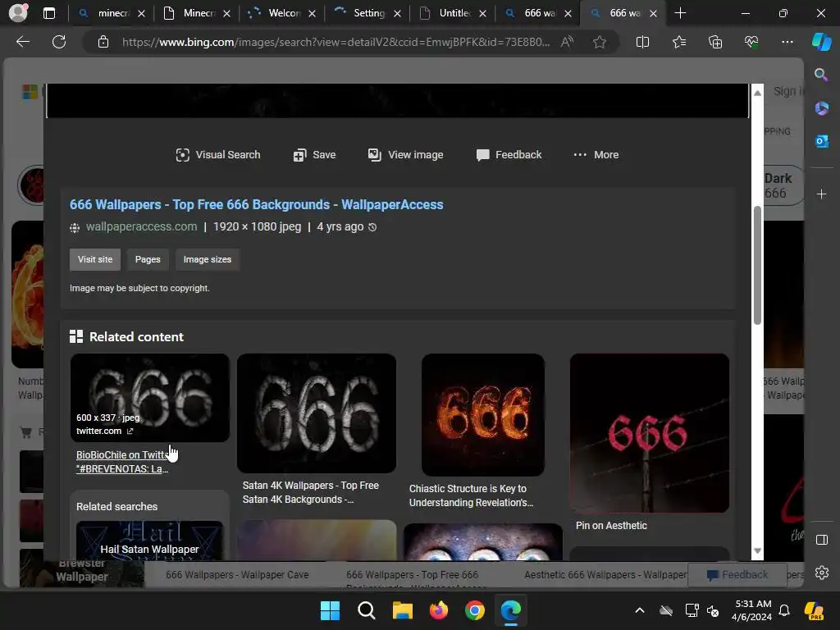Open fiery 666 Chiastic Structure thumbnail
The image size is (840, 630).
[483, 414]
